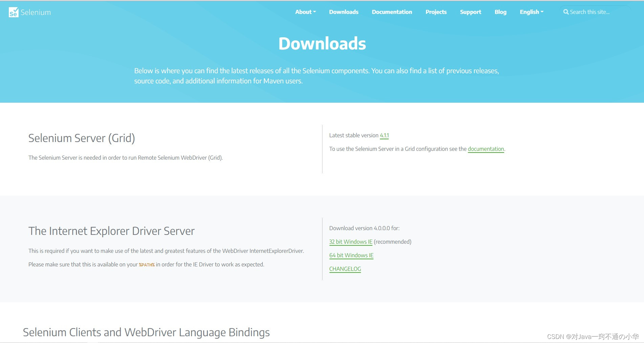Download 32 bit Windows IE driver
The width and height of the screenshot is (644, 343).
[x=351, y=242]
